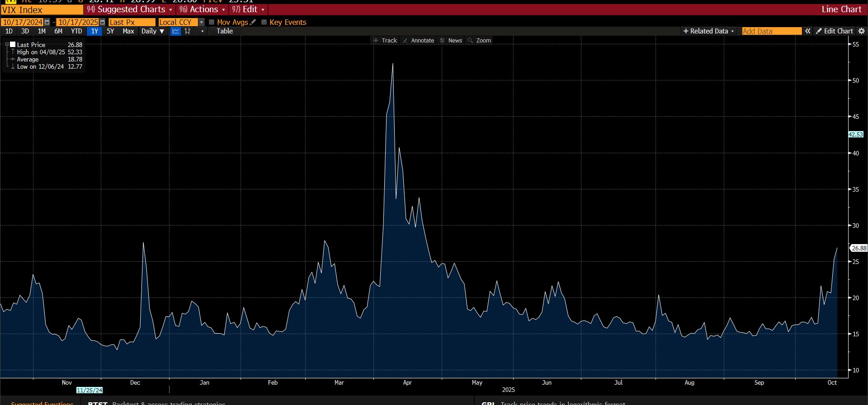868x405 pixels.
Task: Edit moving averages with pencil icon
Action: coord(253,22)
